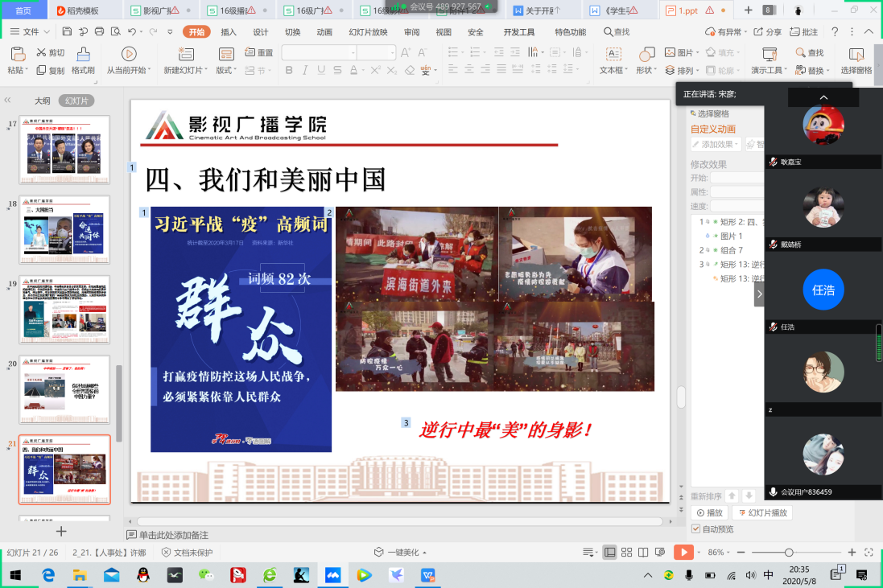Open the 动画 Animation ribbon tab
The height and width of the screenshot is (588, 883).
324,32
